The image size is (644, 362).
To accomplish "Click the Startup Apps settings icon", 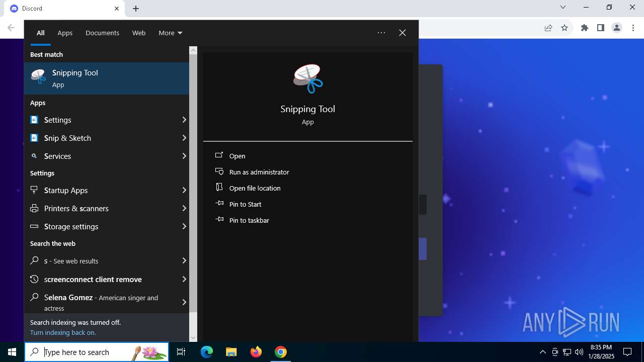I will click(34, 190).
